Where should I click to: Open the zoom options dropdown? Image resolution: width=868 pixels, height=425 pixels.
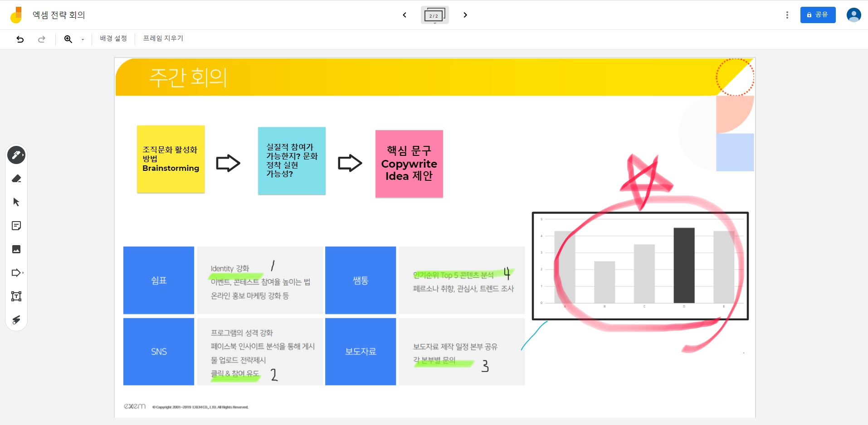coord(82,39)
